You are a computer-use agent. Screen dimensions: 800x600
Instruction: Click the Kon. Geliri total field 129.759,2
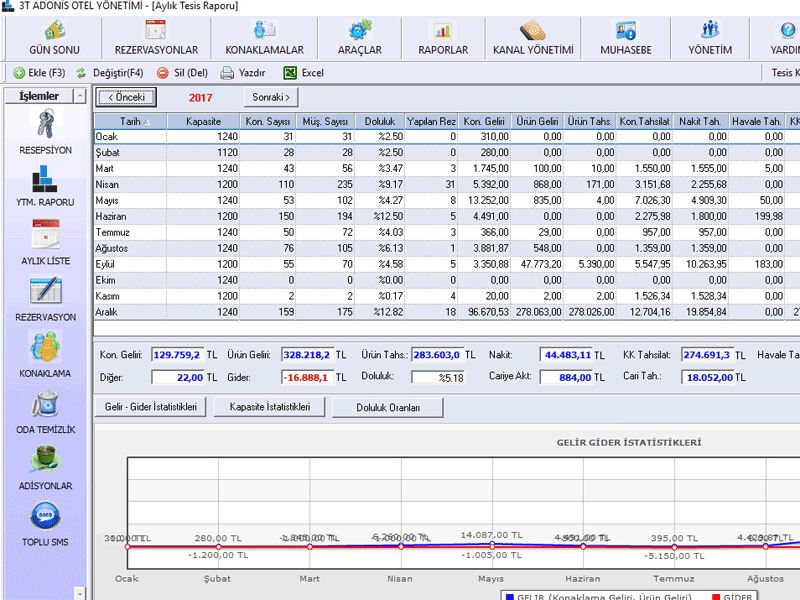(178, 355)
